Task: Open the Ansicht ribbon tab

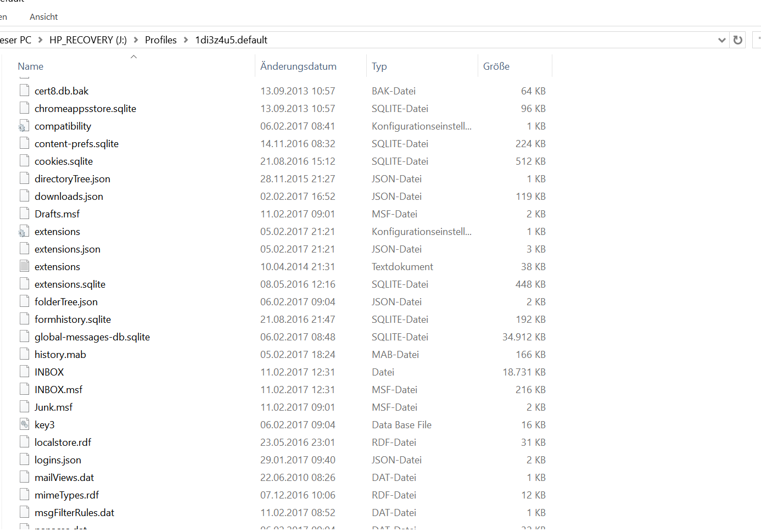Action: 43,17
